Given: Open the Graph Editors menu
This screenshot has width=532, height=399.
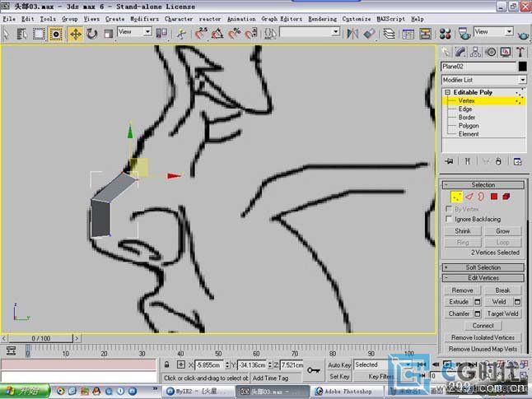Looking at the screenshot, I should click(282, 19).
